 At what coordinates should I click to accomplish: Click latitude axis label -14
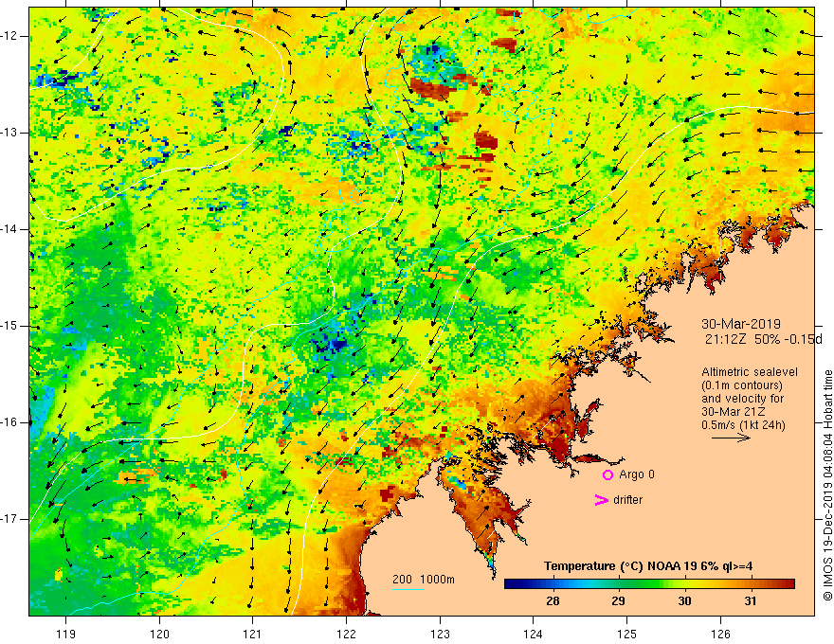pos(9,229)
